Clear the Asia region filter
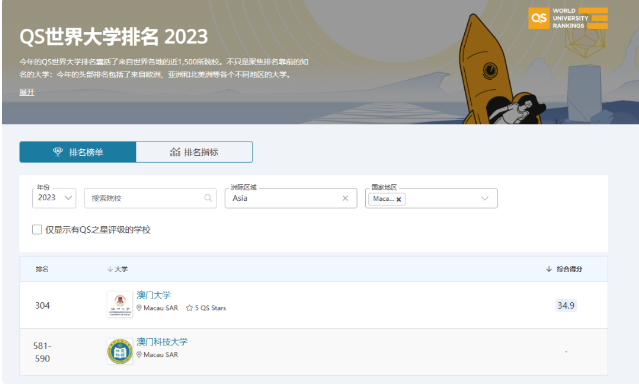 (345, 198)
